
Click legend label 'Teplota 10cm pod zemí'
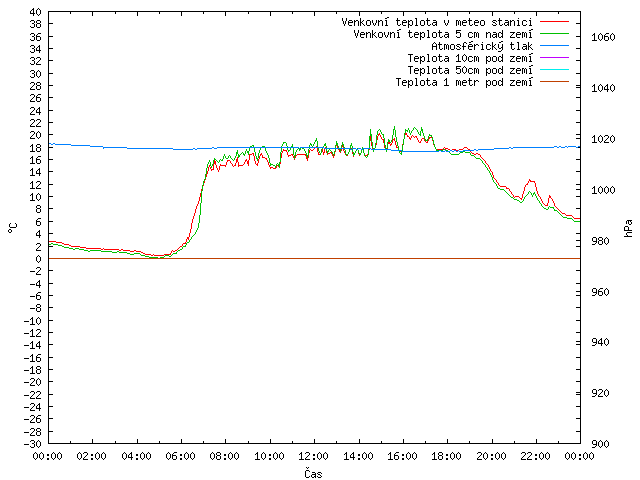(470, 58)
